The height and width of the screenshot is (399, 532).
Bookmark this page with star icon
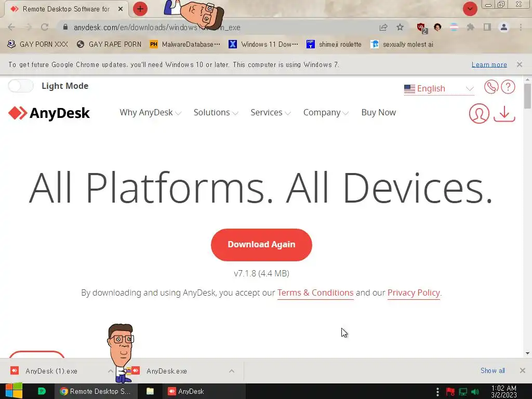point(400,27)
